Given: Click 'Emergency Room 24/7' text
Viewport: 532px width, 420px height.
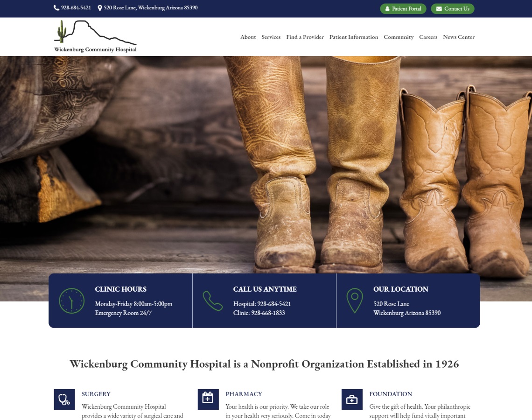Looking at the screenshot, I should 123,313.
